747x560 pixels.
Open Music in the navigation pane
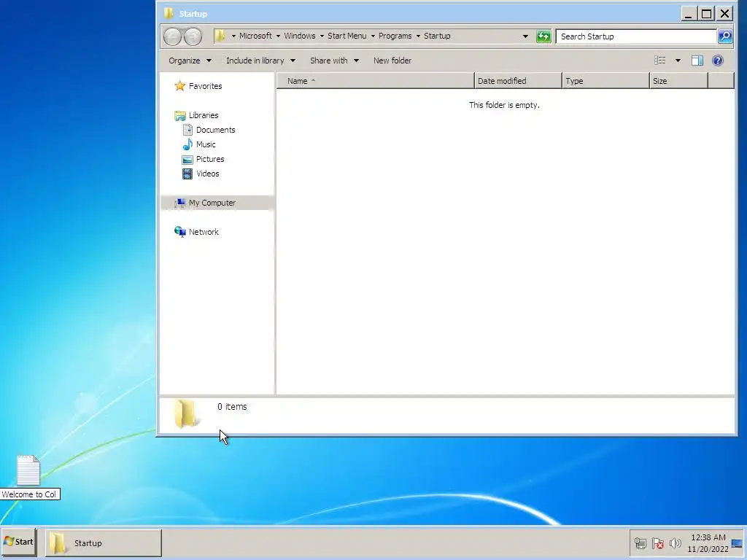[206, 144]
